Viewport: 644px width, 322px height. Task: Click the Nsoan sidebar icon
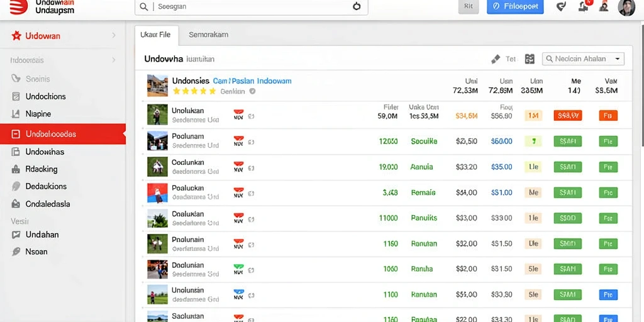[16, 252]
